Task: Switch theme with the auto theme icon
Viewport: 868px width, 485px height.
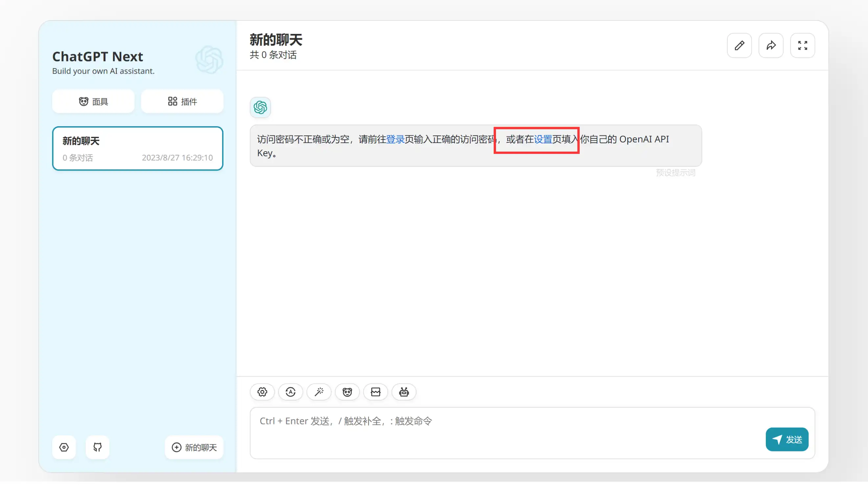Action: click(291, 392)
